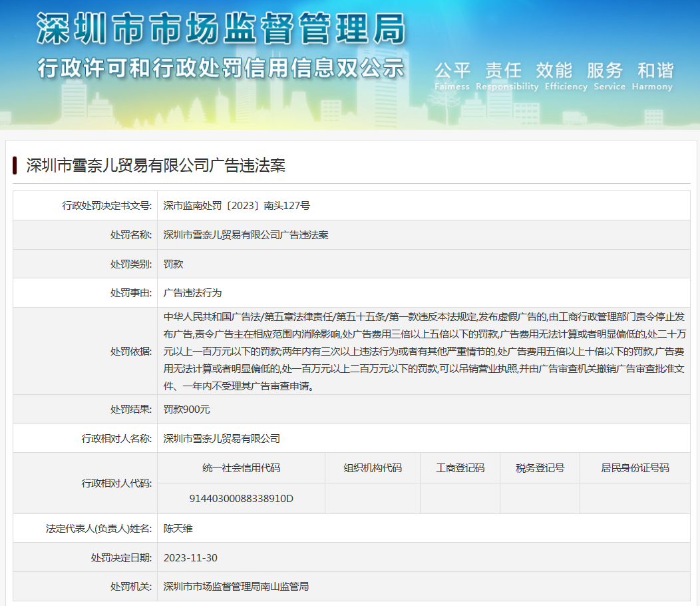This screenshot has height=606, width=700.
Task: Click the 效能 Efficiency slogan text
Action: tap(566, 77)
